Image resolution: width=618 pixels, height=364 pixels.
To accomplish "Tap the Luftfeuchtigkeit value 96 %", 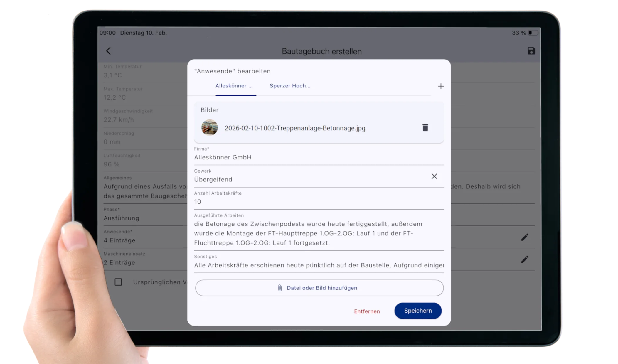I will pyautogui.click(x=111, y=164).
